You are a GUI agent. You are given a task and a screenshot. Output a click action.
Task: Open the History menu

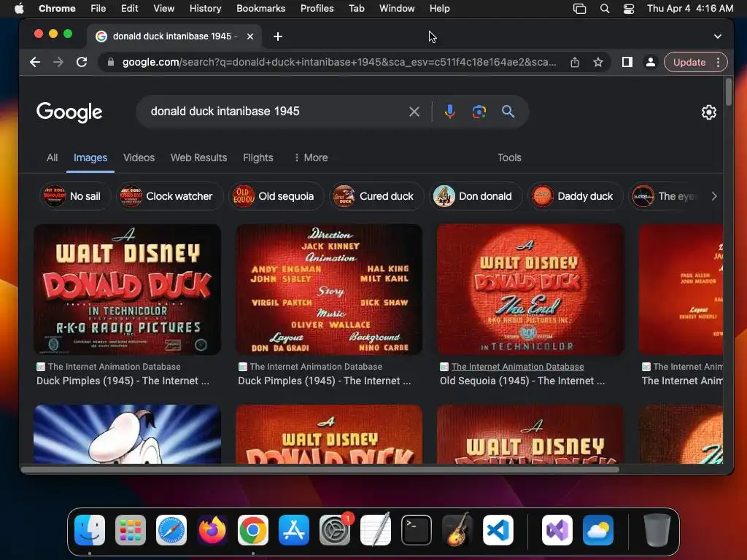click(x=205, y=9)
